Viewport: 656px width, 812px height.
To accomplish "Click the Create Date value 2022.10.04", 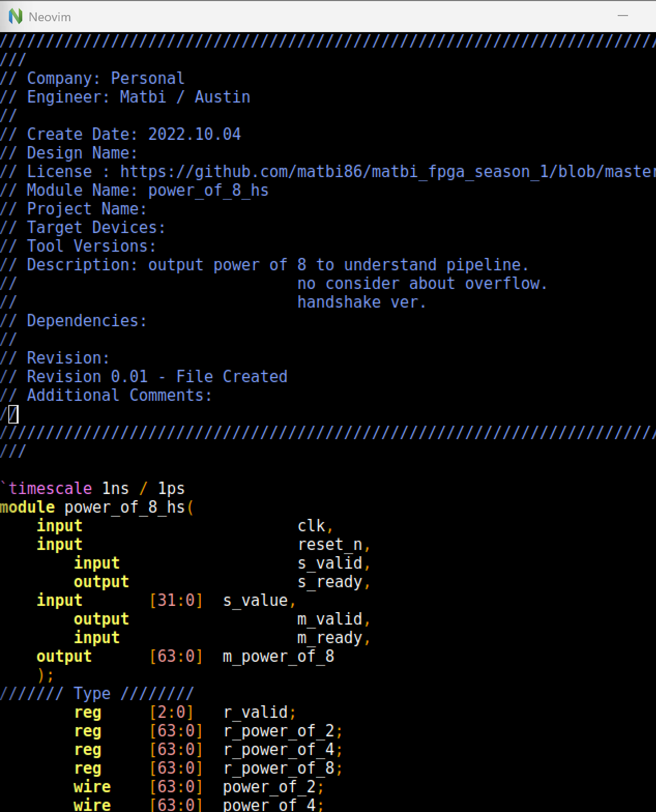I will 195,134.
